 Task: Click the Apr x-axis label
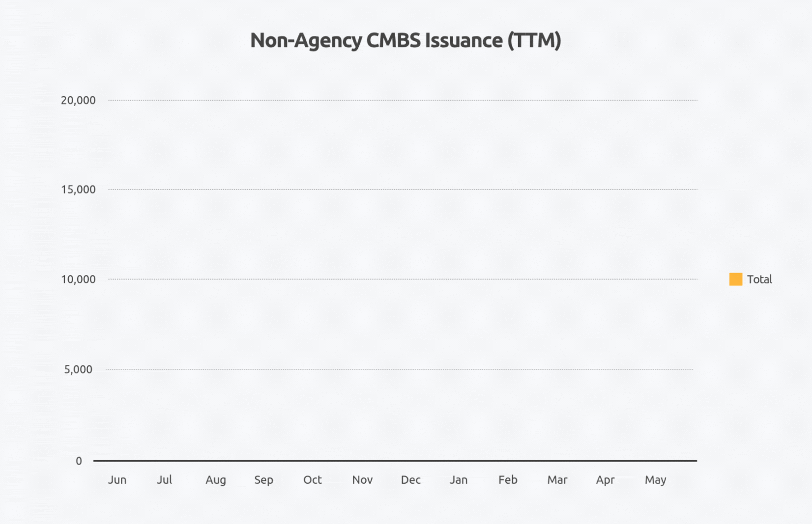[x=605, y=480]
